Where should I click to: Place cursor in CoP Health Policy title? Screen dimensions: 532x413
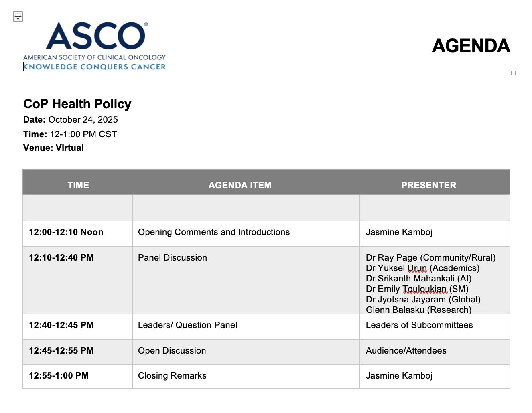77,104
